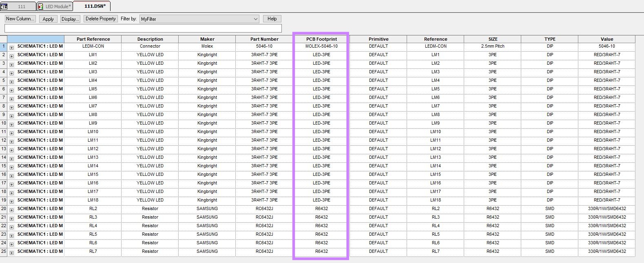Click the Description column header
This screenshot has height=263, width=644.
pos(150,39)
